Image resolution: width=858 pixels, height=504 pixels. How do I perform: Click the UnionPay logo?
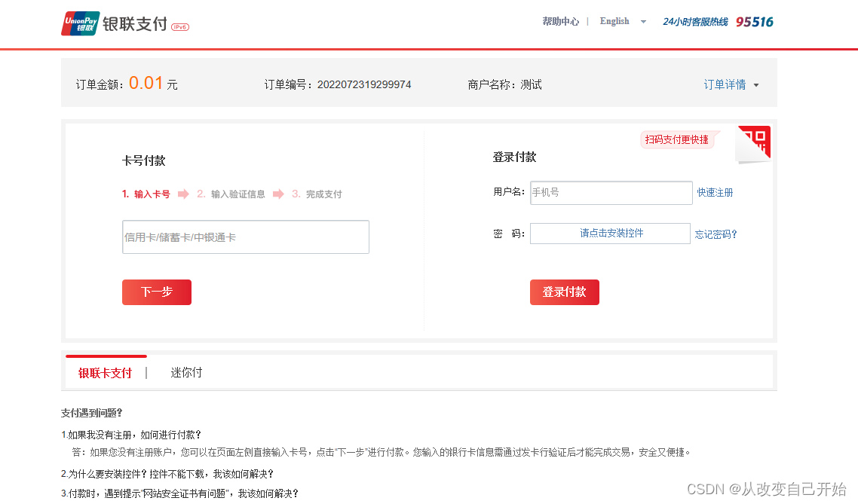(x=80, y=23)
